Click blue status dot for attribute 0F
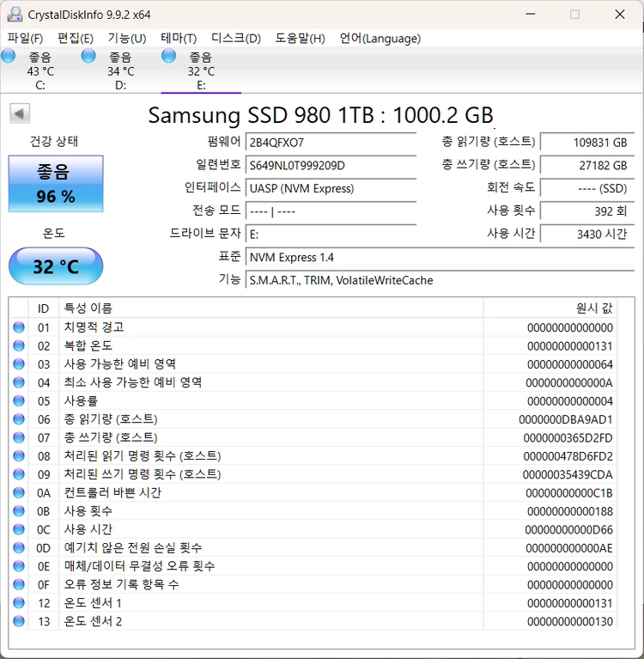The width and height of the screenshot is (644, 659). [19, 584]
